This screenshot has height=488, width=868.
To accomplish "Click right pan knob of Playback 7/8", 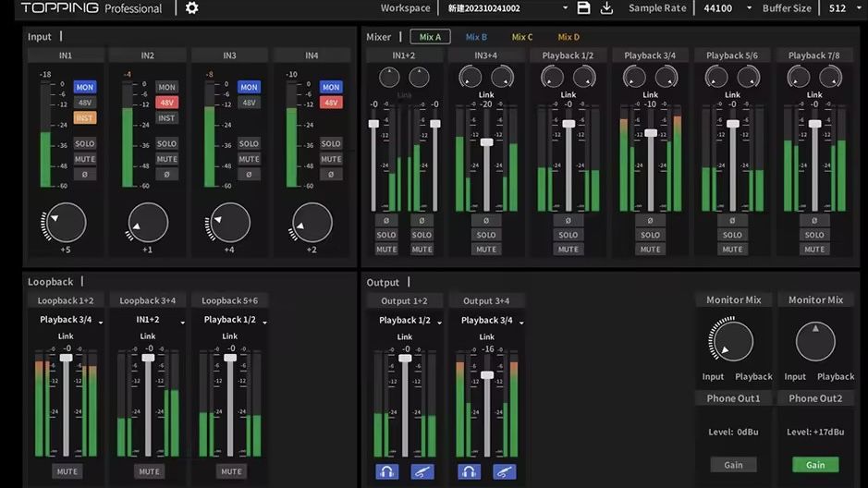I will coord(830,77).
